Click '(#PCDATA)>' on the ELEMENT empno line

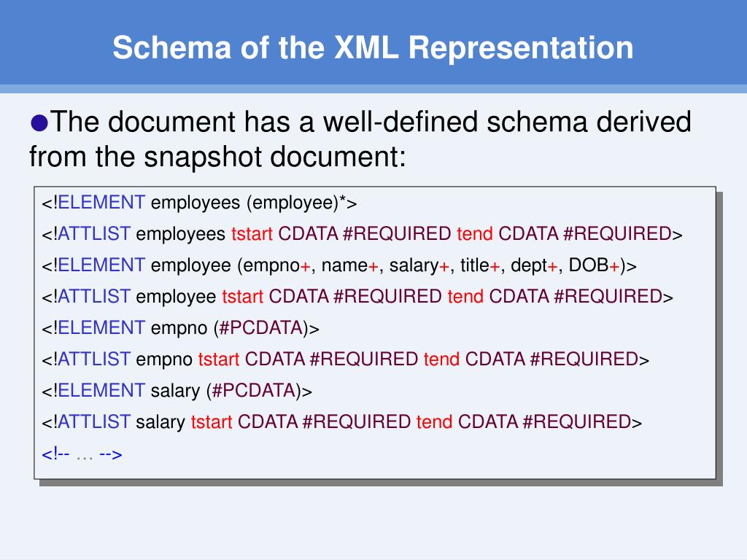266,328
